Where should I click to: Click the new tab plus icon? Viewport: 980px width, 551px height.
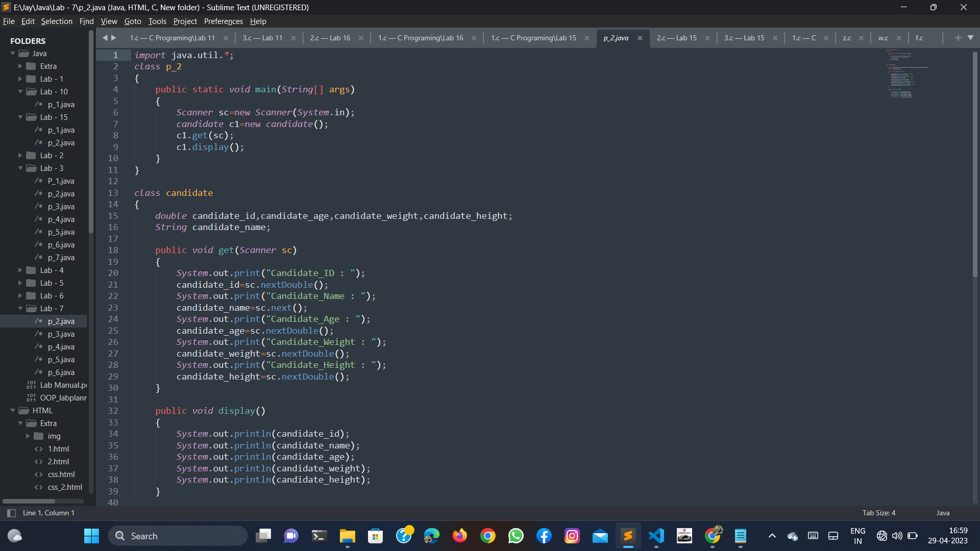958,38
